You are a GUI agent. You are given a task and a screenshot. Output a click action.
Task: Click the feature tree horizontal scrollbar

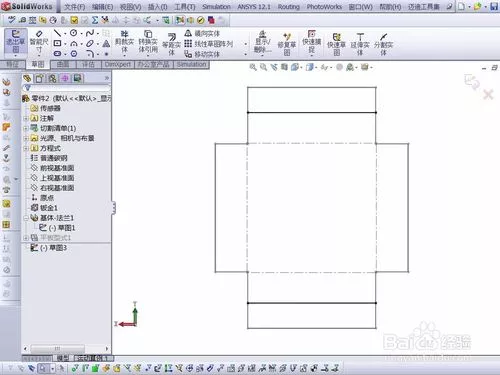pyautogui.click(x=66, y=349)
